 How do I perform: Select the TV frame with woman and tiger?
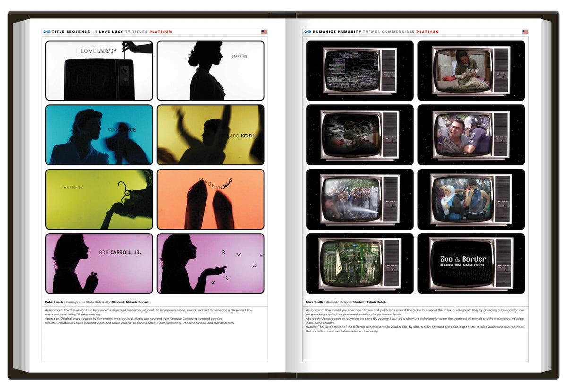click(472, 70)
